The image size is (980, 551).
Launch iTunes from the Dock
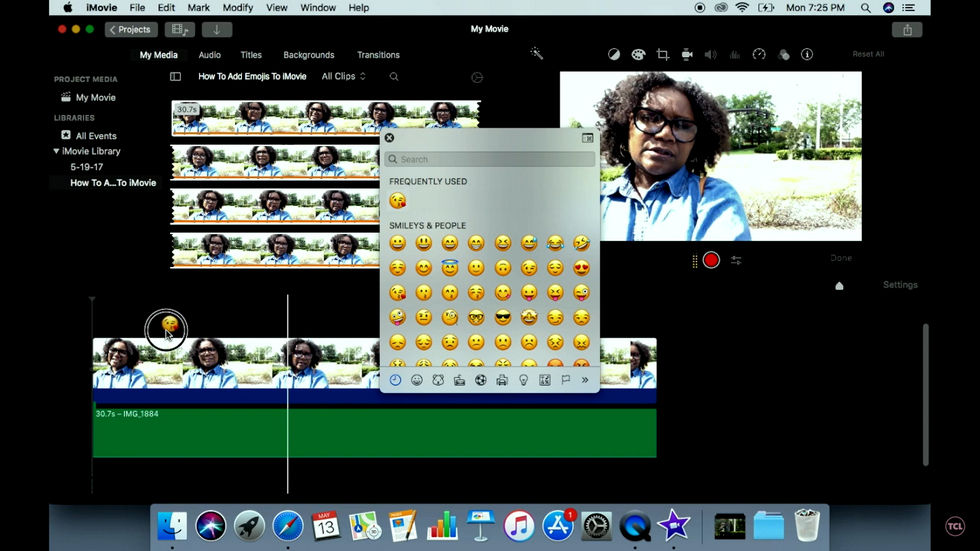tap(519, 525)
